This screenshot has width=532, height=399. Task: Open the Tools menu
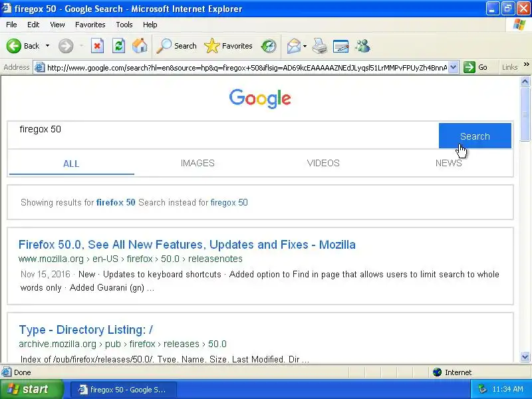coord(124,25)
